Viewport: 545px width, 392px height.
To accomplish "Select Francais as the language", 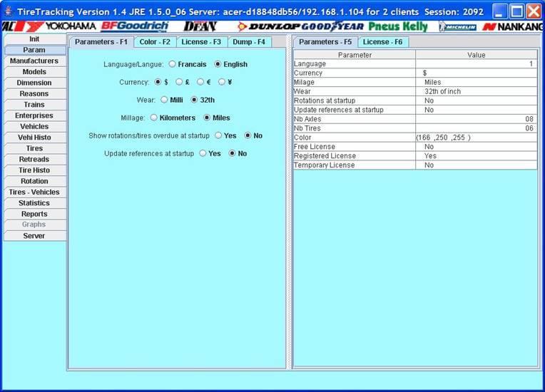I will 173,64.
